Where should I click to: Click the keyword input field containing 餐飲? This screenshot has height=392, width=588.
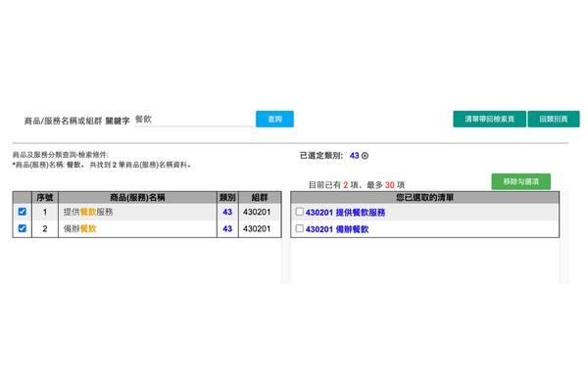tap(191, 120)
